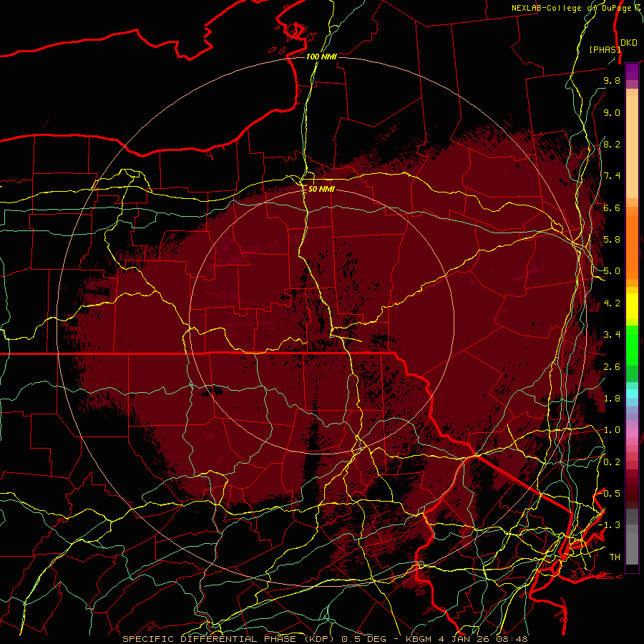Click the 3.4 scale value
644x644 pixels.
612,335
